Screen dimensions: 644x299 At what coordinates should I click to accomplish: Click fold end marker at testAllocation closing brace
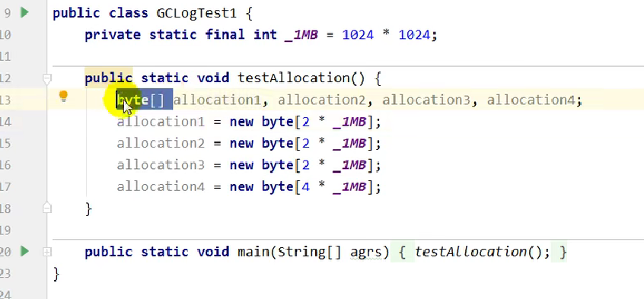coord(47,208)
